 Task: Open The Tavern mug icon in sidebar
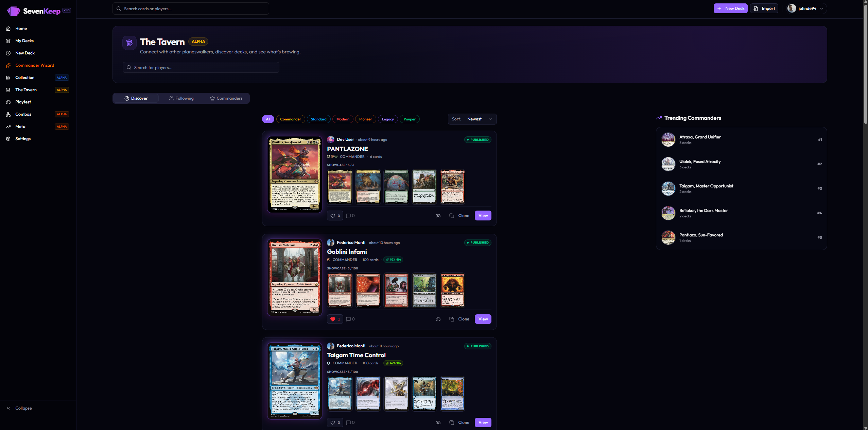[8, 90]
